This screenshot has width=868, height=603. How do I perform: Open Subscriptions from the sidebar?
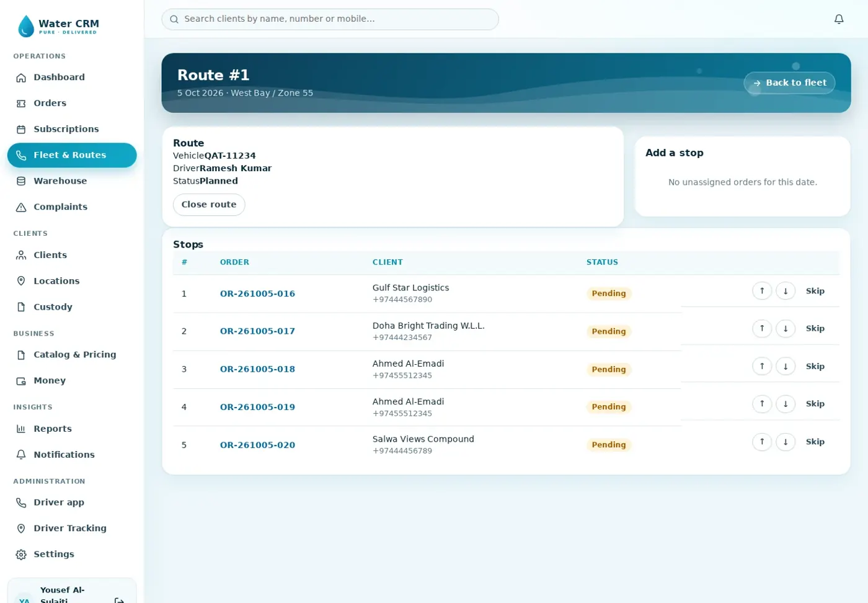click(72, 129)
